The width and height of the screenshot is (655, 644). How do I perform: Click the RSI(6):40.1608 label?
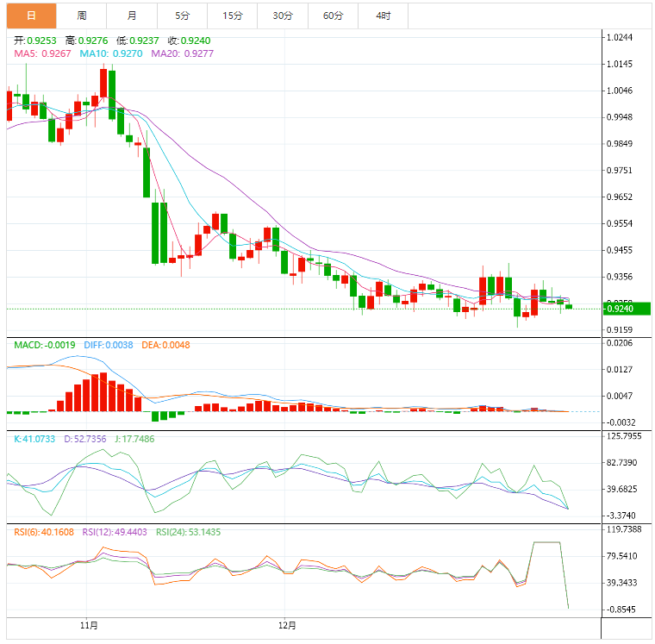point(44,533)
